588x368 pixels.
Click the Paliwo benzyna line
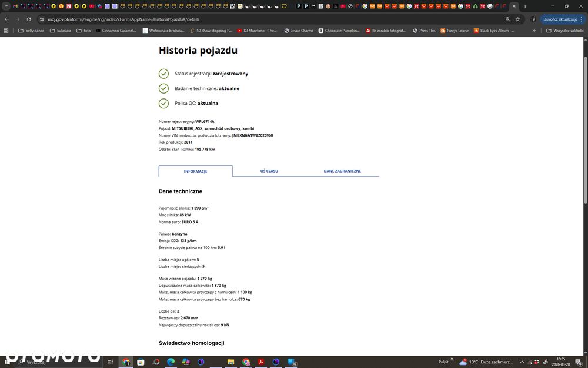[x=173, y=234]
